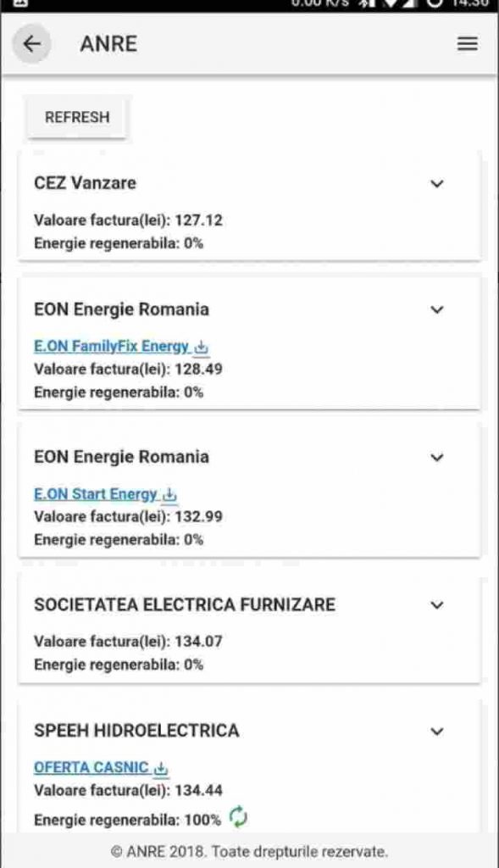Image resolution: width=499 pixels, height=868 pixels.
Task: Select SOCIETATEA ELECTRICA FURNIZARE heading
Action: (x=185, y=604)
